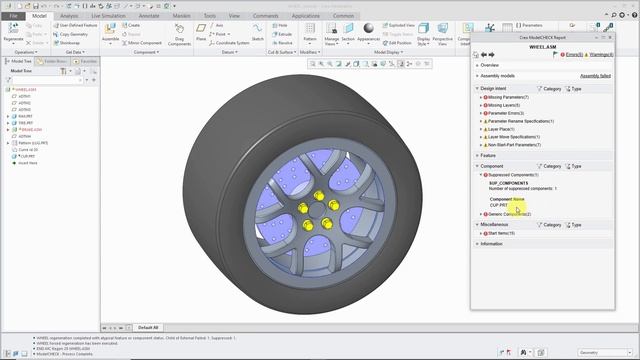Click the Save icon in quick access toolbar
This screenshot has width=640, height=360.
[x=36, y=6]
